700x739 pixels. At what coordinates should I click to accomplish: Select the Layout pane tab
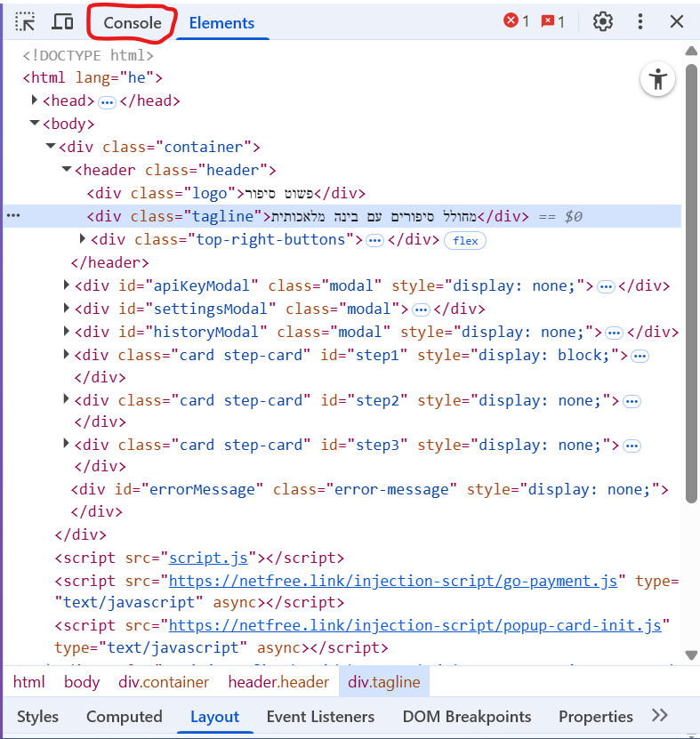[x=215, y=717]
